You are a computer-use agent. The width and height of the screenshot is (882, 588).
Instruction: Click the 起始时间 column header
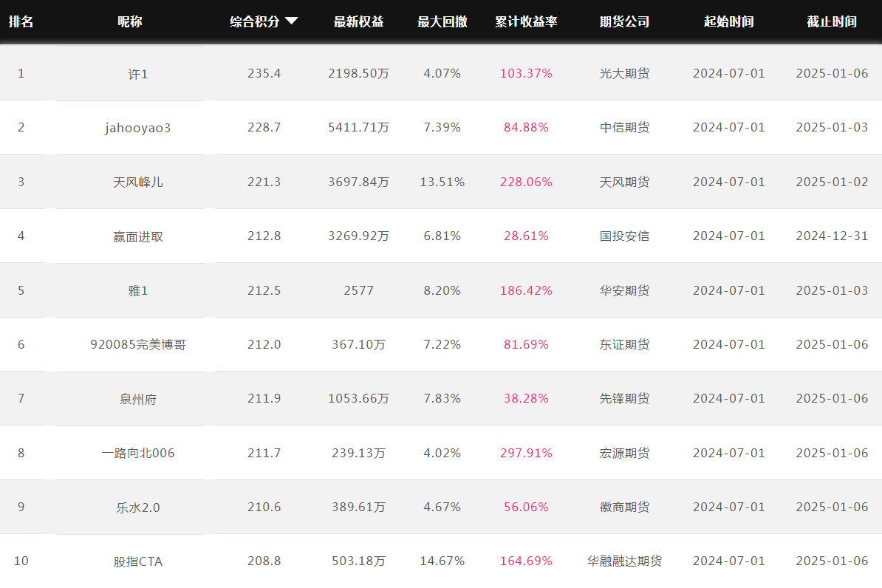(729, 21)
